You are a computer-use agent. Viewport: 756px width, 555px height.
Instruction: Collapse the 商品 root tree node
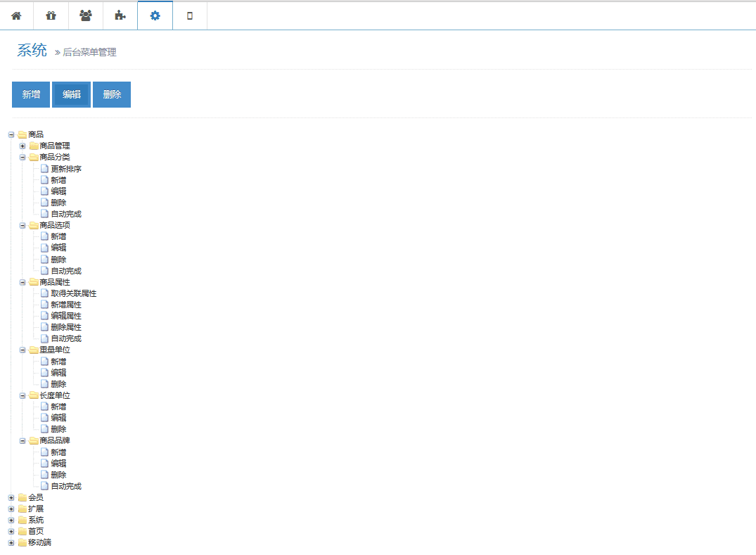point(11,134)
